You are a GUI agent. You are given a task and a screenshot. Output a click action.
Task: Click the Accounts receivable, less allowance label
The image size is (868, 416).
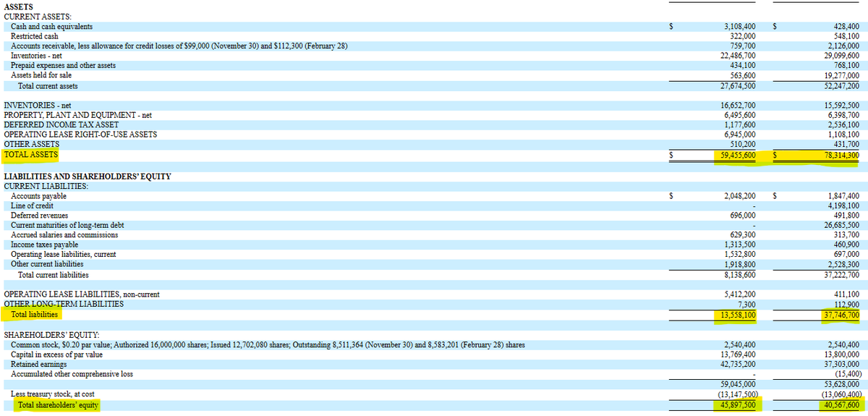point(179,46)
